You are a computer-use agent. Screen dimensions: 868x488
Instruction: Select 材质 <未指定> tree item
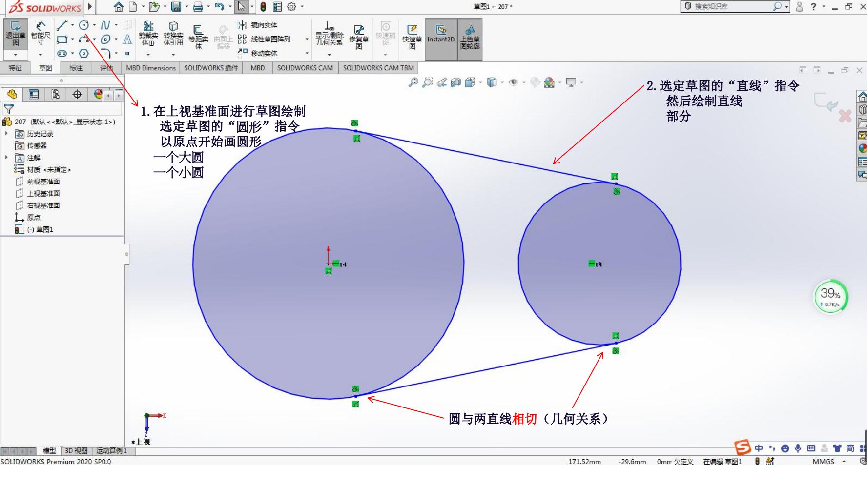pos(43,169)
